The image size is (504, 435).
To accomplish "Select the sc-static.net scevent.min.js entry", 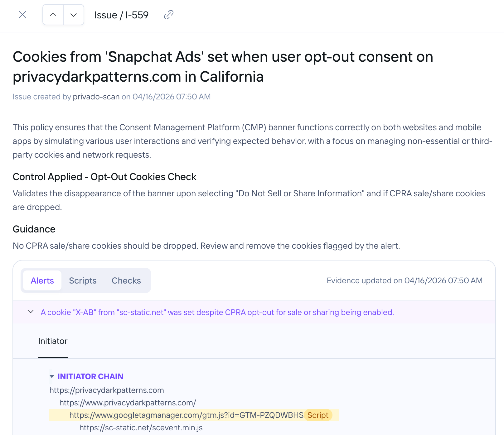I will click(x=141, y=428).
